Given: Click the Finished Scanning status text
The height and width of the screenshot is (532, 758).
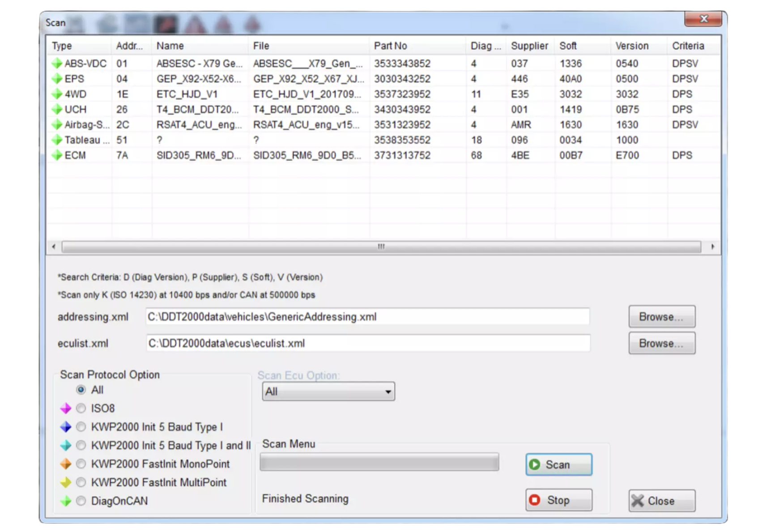Looking at the screenshot, I should 305,498.
